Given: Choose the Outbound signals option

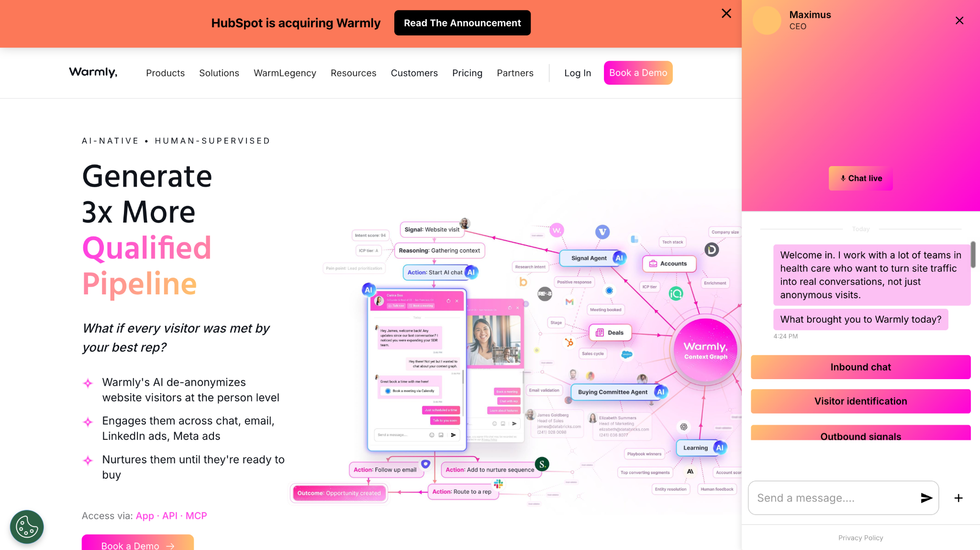Looking at the screenshot, I should [861, 433].
